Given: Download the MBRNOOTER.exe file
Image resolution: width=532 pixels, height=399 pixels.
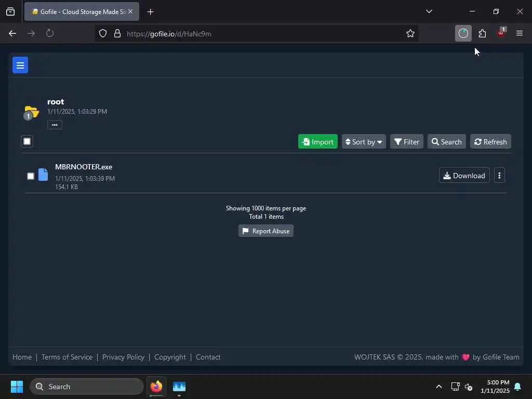Looking at the screenshot, I should coord(464,176).
